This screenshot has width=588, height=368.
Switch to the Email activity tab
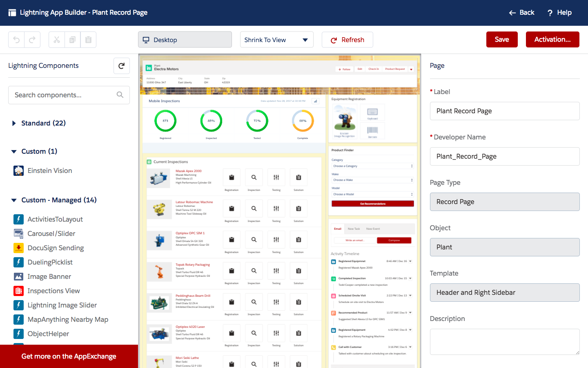[338, 229]
